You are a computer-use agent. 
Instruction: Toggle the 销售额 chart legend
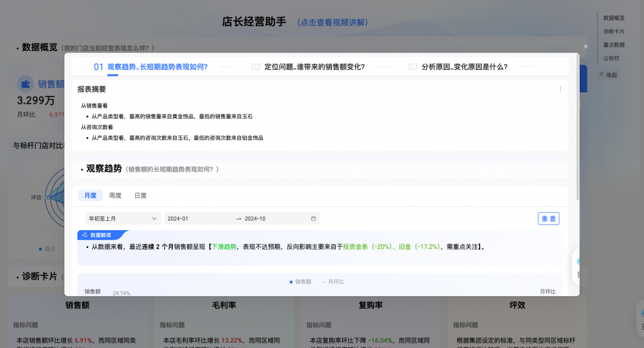300,282
